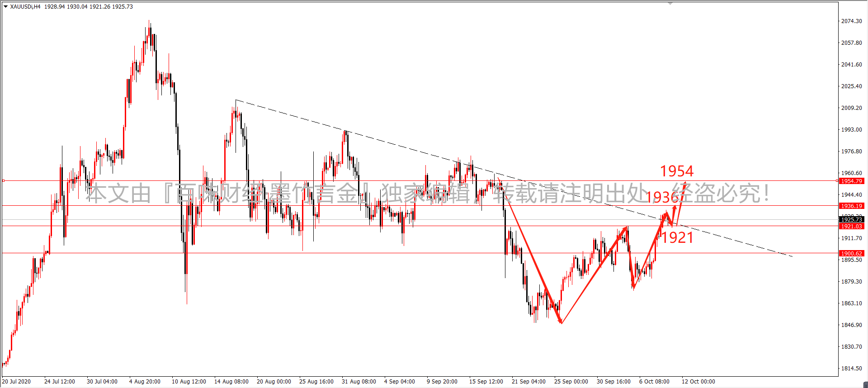Click the 30 Jul 04:00 time label

click(x=102, y=382)
